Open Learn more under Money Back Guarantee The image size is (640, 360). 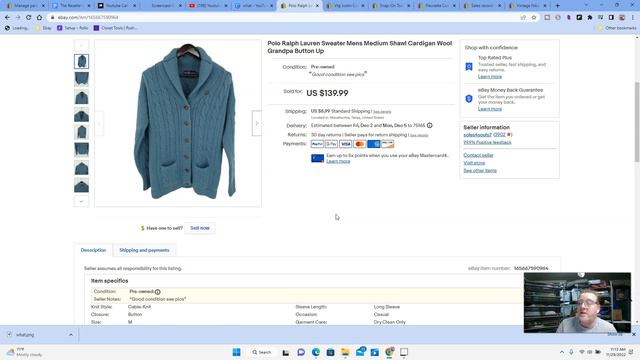click(490, 109)
